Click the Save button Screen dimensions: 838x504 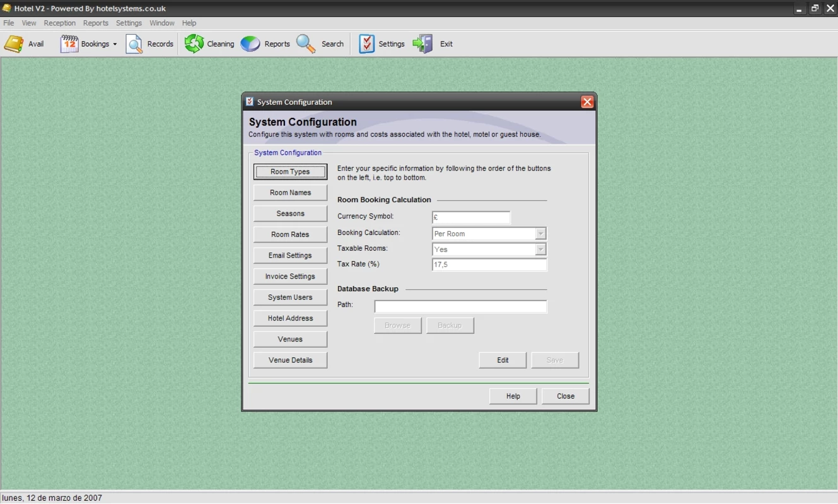(555, 360)
